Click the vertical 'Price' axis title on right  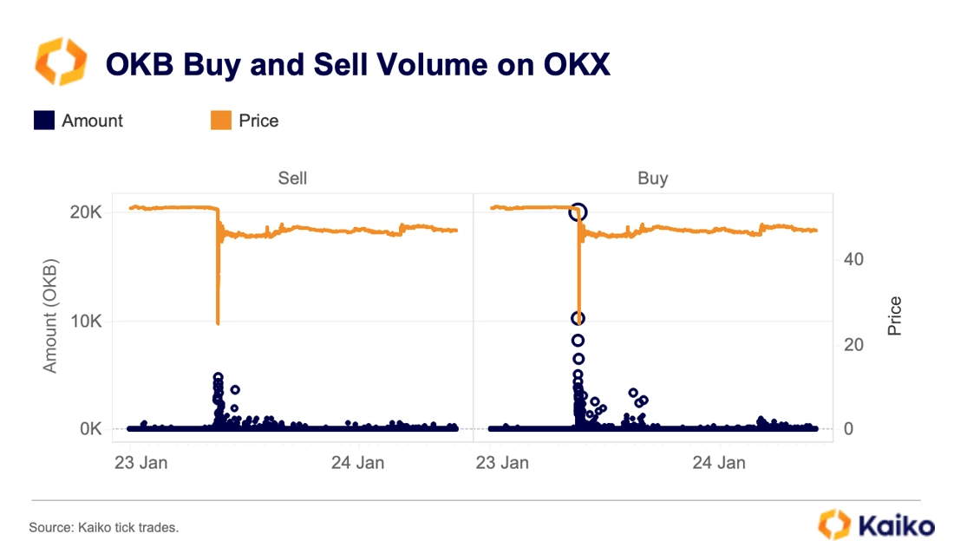[895, 316]
